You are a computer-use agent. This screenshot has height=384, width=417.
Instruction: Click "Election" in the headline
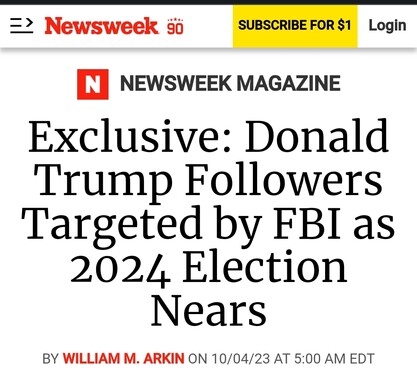[265, 267]
